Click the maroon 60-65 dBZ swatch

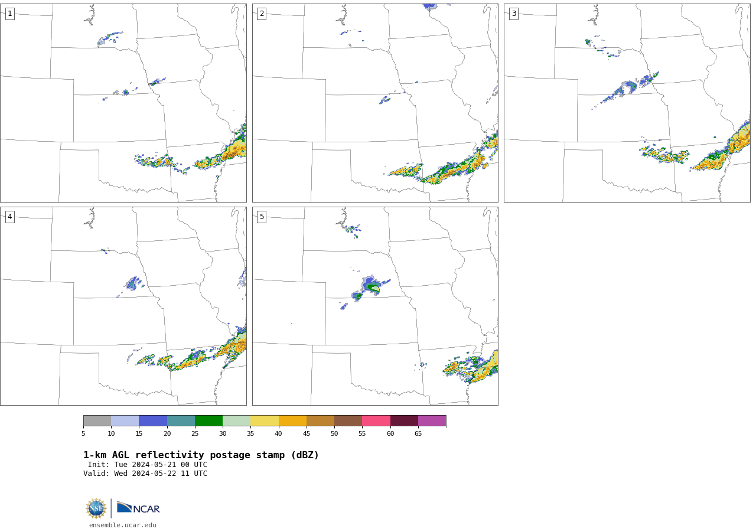[404, 420]
